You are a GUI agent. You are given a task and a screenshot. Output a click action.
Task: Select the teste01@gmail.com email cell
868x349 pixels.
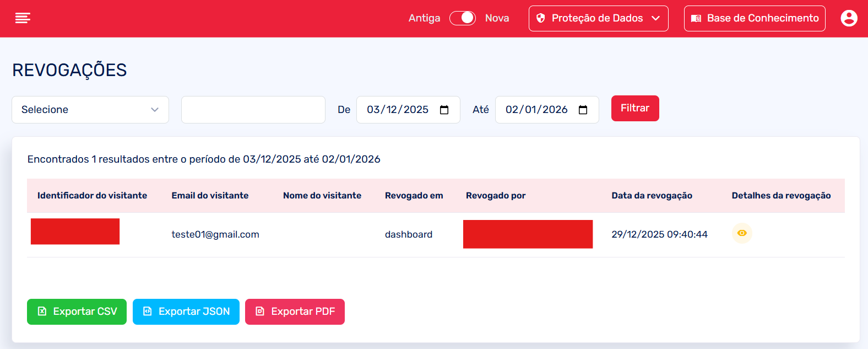215,234
